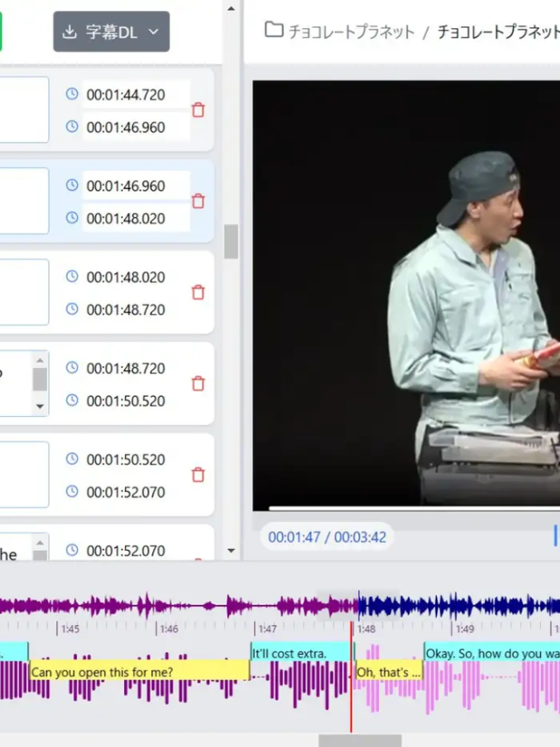Click trash icon for the 00:01:48.020 subtitle row
Viewport: 560px width, 747px height.
(x=198, y=292)
